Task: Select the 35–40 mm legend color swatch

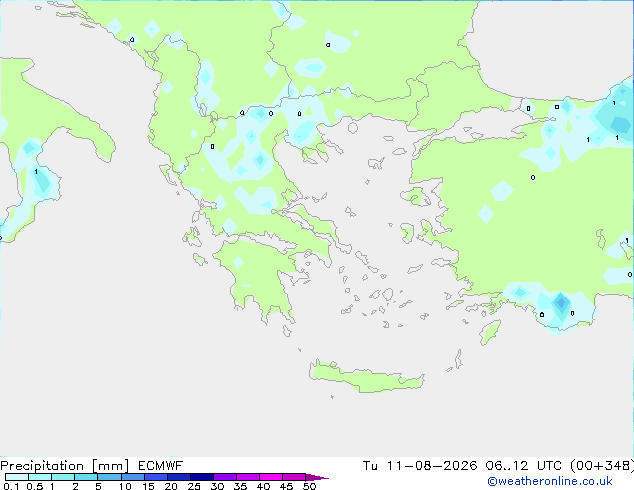Action: (248, 477)
